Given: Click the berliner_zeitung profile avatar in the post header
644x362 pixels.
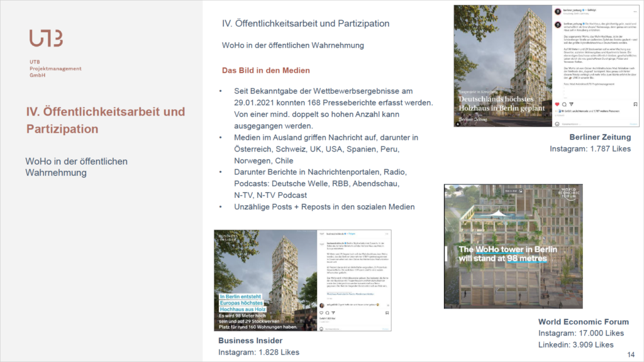Looking at the screenshot, I should coord(558,11).
